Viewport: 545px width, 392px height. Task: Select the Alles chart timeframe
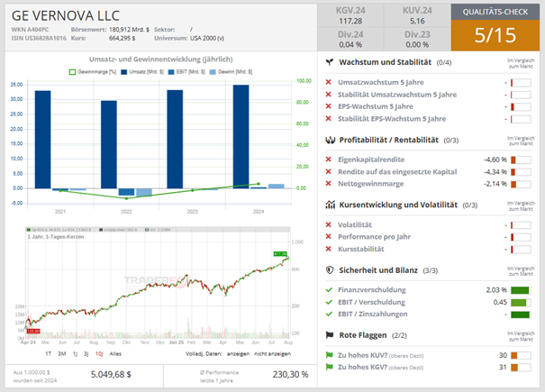click(x=115, y=354)
